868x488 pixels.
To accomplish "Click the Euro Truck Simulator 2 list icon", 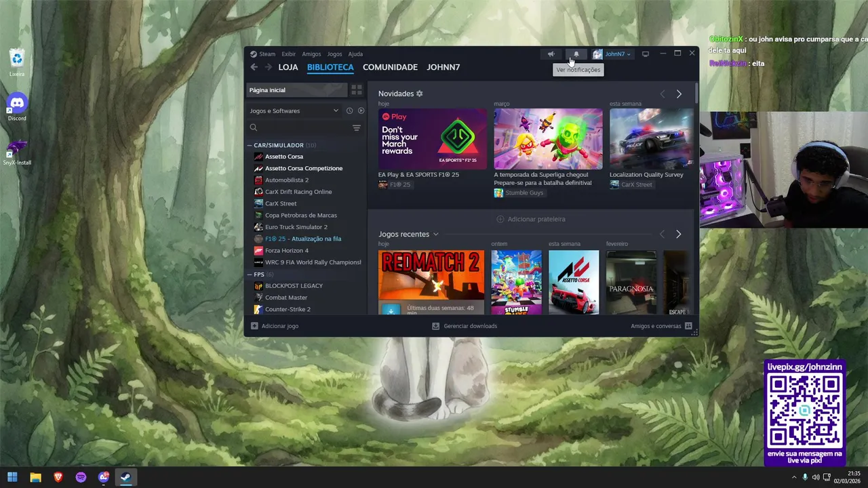I will pos(258,227).
